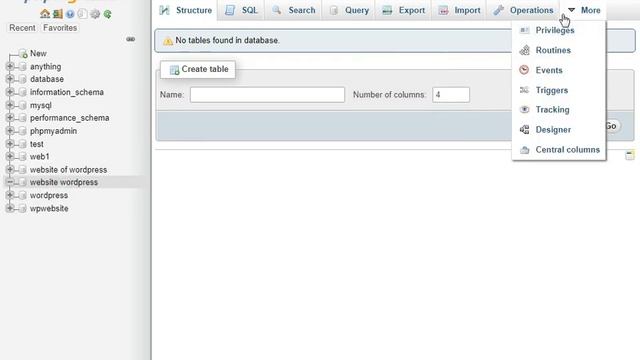
Task: Click the warning icon beside No tables message
Action: (168, 41)
